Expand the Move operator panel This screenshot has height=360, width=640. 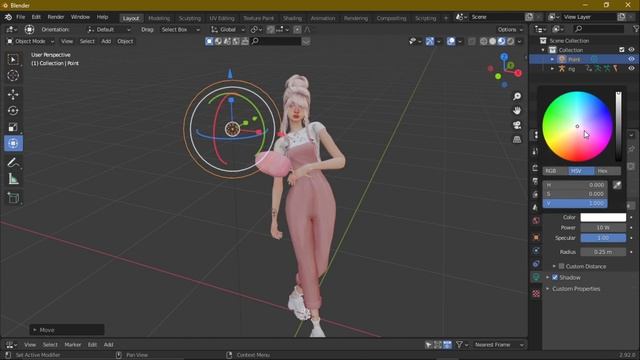click(67, 330)
